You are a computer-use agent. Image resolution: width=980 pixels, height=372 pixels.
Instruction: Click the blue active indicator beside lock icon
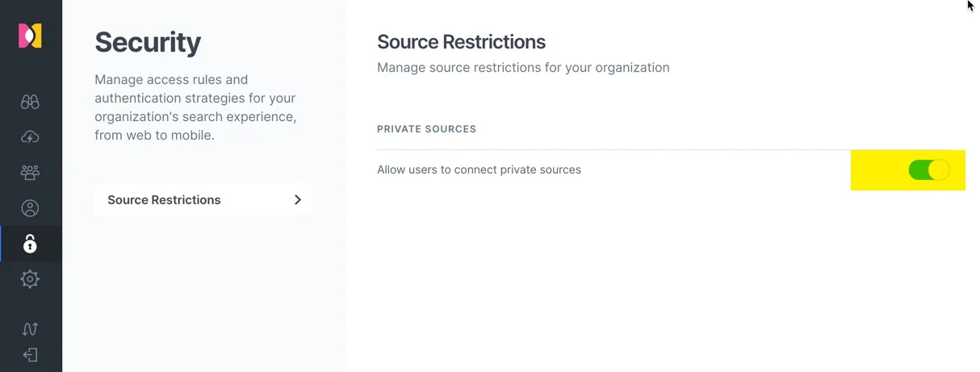point(2,244)
